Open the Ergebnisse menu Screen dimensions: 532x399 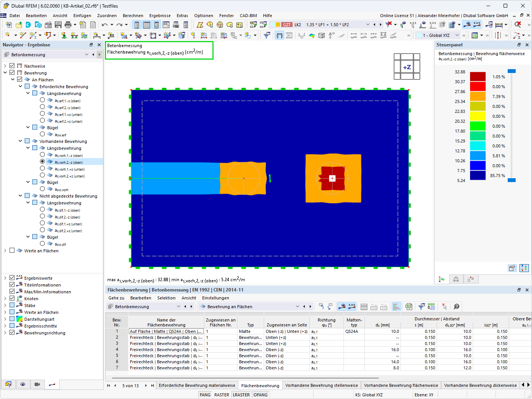pyautogui.click(x=160, y=16)
